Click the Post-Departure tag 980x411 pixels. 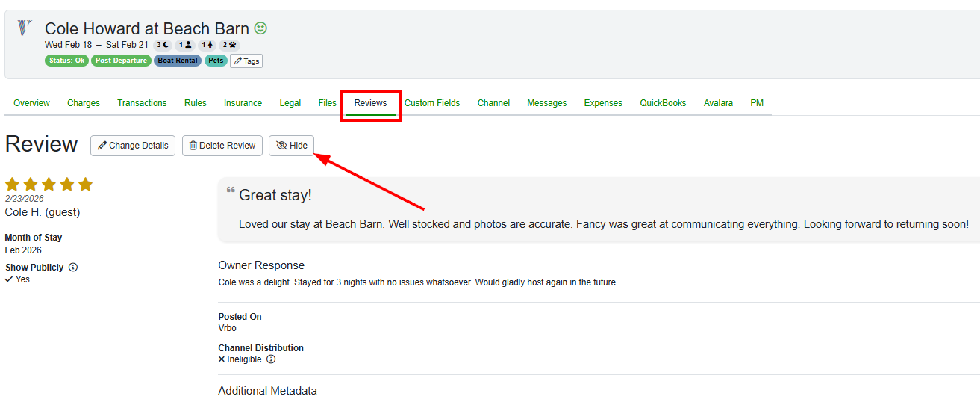tap(122, 61)
